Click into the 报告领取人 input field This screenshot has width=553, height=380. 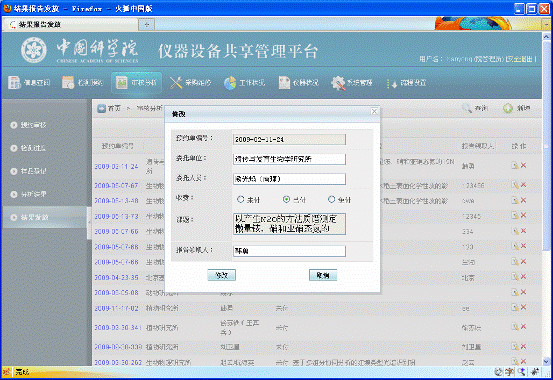point(289,251)
